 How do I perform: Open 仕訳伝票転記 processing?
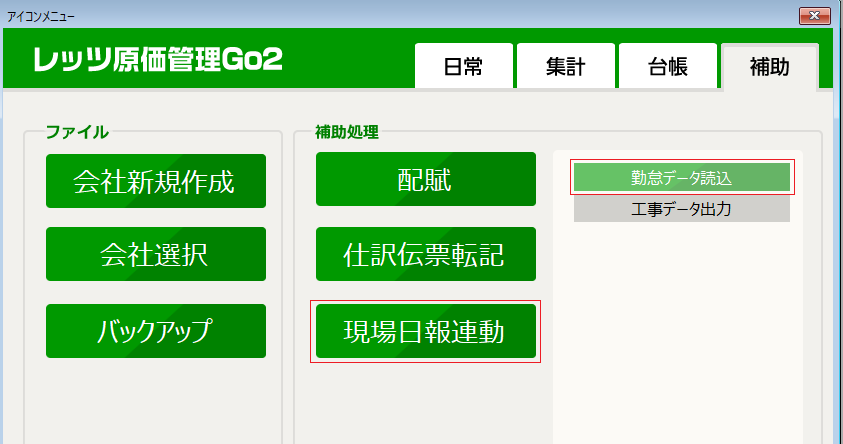point(426,254)
